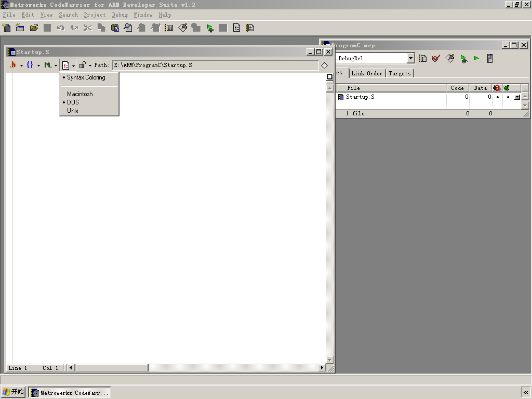Image resolution: width=532 pixels, height=399 pixels.
Task: Toggle target membership dot for Startup.S
Action: [x=498, y=97]
